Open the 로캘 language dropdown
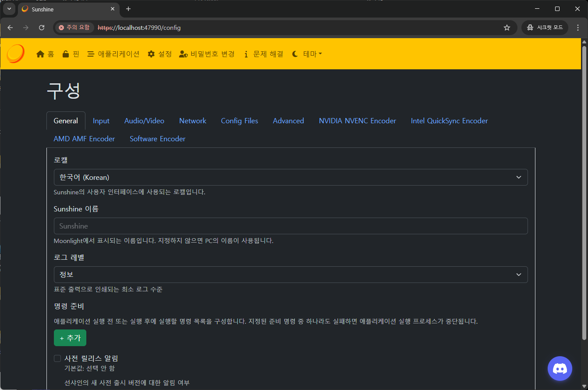The image size is (588, 390). pos(290,177)
